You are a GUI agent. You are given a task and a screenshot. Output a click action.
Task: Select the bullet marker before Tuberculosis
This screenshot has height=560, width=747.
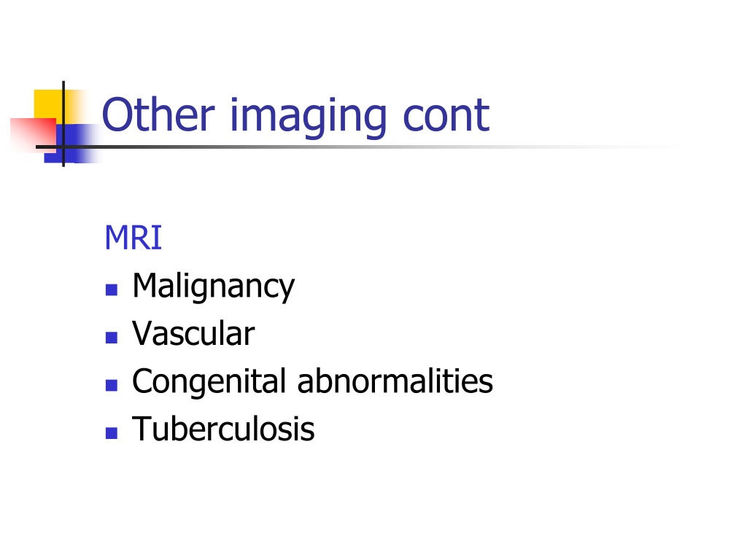click(112, 432)
